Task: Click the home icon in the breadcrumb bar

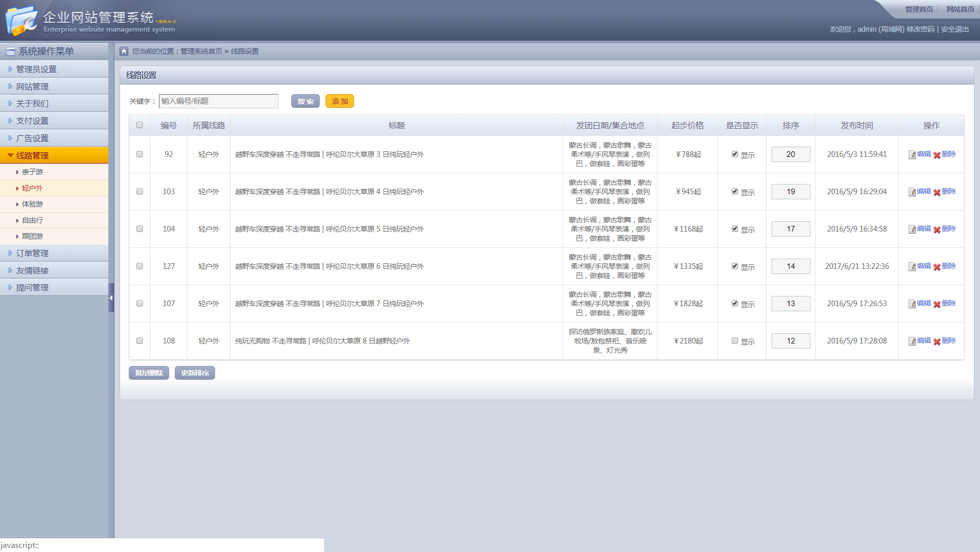Action: (x=124, y=51)
